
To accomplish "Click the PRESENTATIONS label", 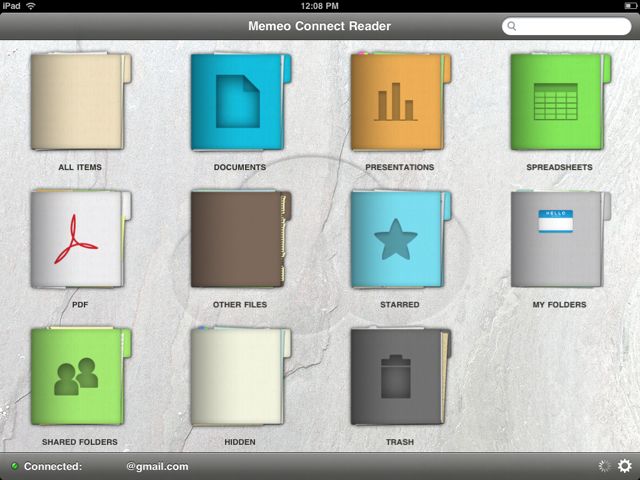I will (400, 167).
